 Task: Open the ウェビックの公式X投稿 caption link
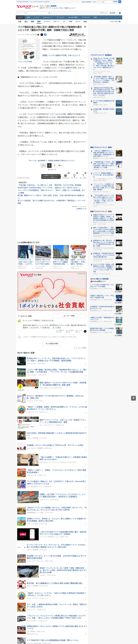point(25,62)
